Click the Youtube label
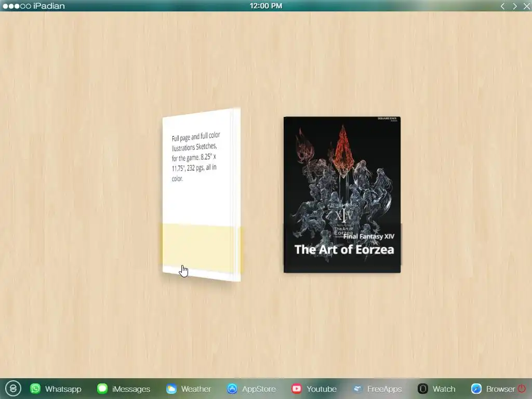Viewport: 532px width, 399px height. (x=322, y=389)
